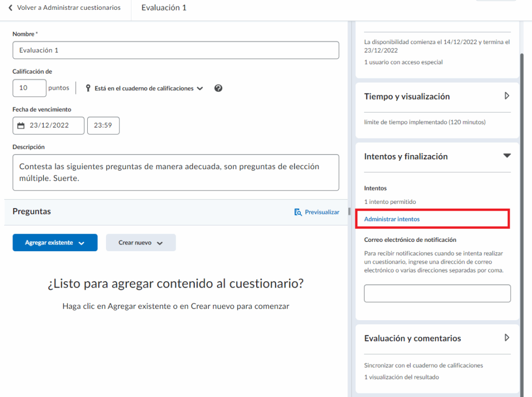The width and height of the screenshot is (532, 397).
Task: Click the panel divider resize handle
Action: [349, 210]
